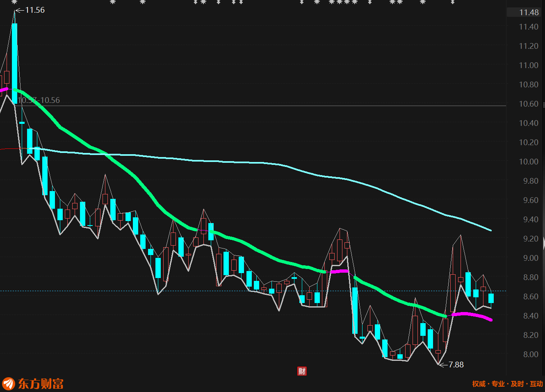545x392 pixels.
Task: Click the 7.88 low price label
Action: pos(456,365)
